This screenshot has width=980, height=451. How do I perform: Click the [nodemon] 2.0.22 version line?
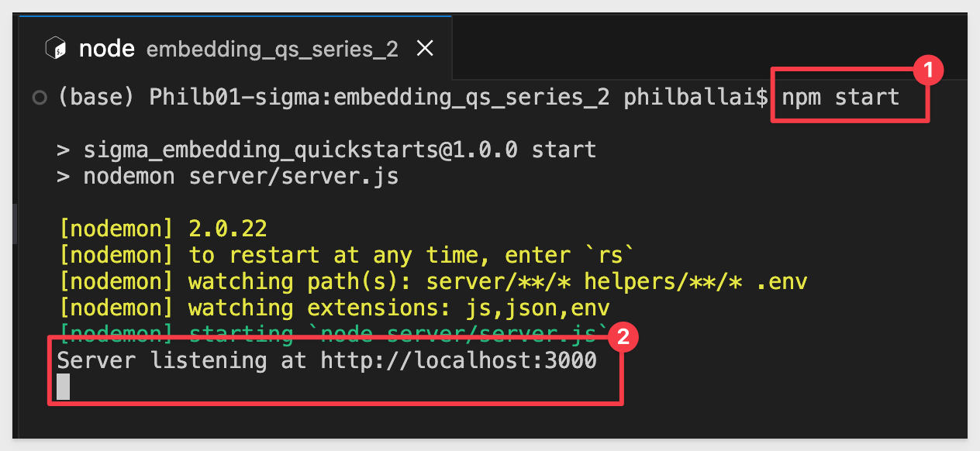point(164,229)
